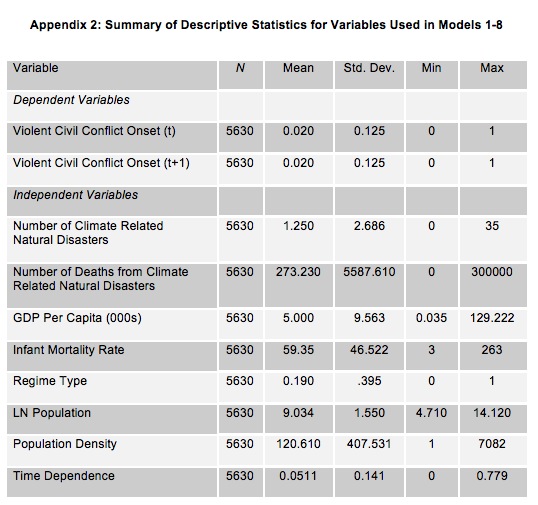The height and width of the screenshot is (505, 538).
Task: Click the Infant Mortality Rate row label
Action: click(x=69, y=350)
